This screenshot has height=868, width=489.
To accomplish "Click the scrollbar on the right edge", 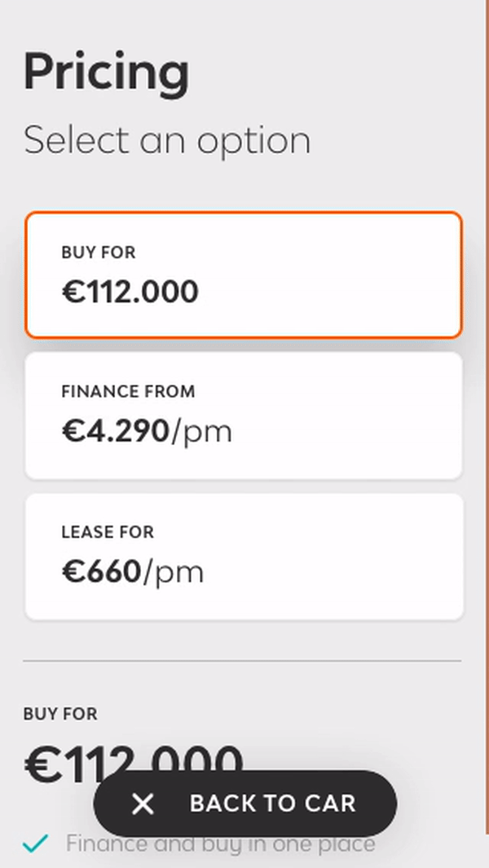I will (x=487, y=408).
